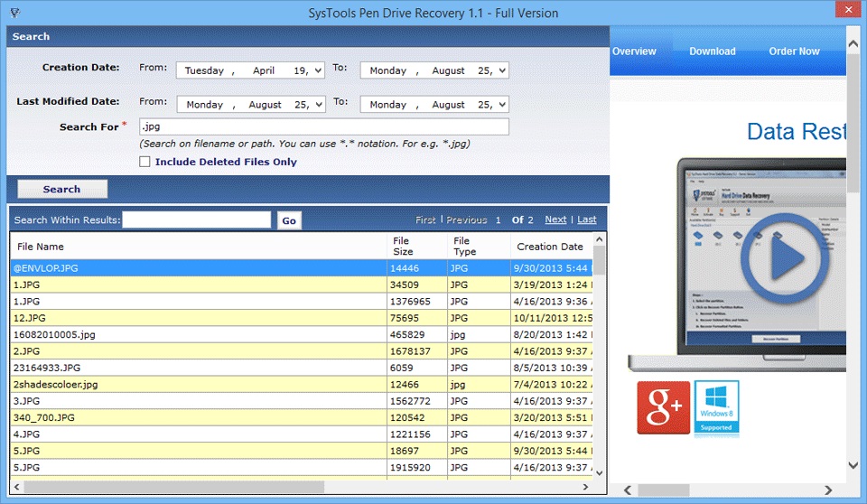This screenshot has height=504, width=867.
Task: Open the Download tab
Action: click(x=713, y=51)
